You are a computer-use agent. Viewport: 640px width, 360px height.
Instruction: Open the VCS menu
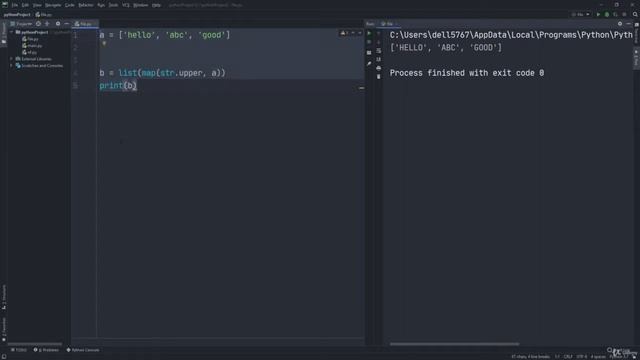click(126, 5)
